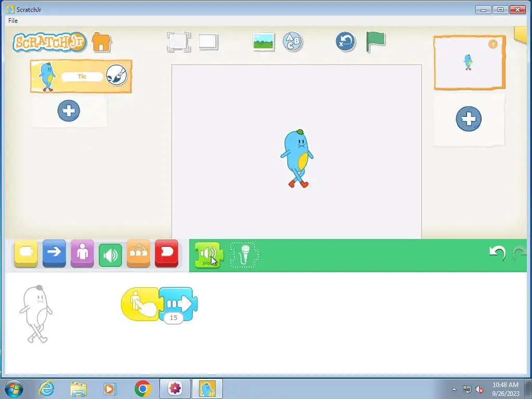The image size is (532, 399).
Task: Open the File menu
Action: pos(13,21)
